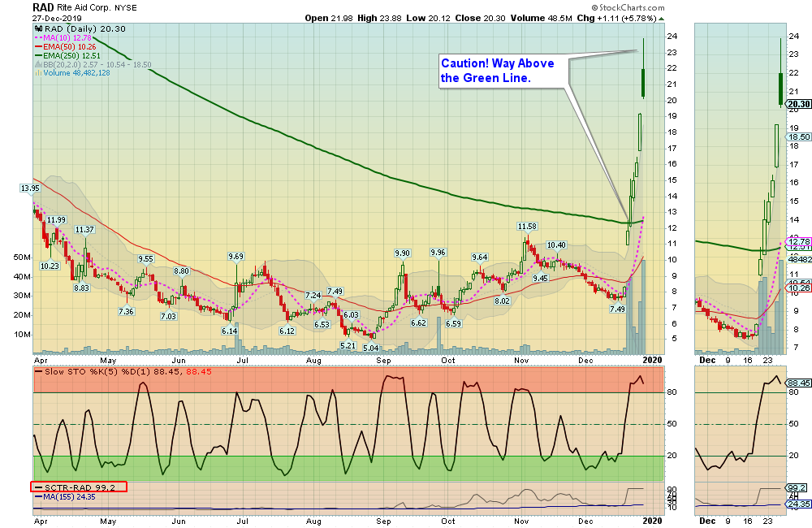This screenshot has height=528, width=812.
Task: Click the 50M volume axis label
Action: [x=22, y=257]
